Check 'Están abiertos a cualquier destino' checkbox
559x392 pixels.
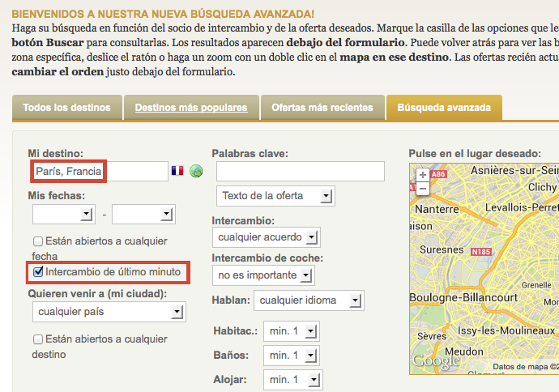point(38,339)
